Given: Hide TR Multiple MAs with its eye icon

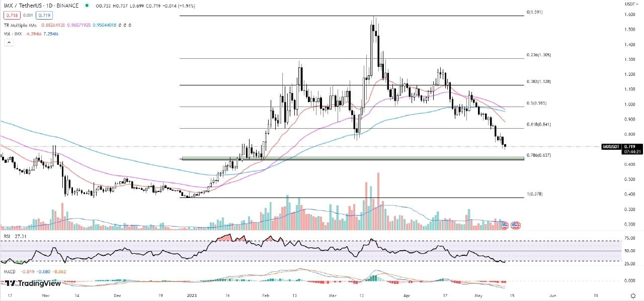Looking at the screenshot, I should (x=119, y=25).
